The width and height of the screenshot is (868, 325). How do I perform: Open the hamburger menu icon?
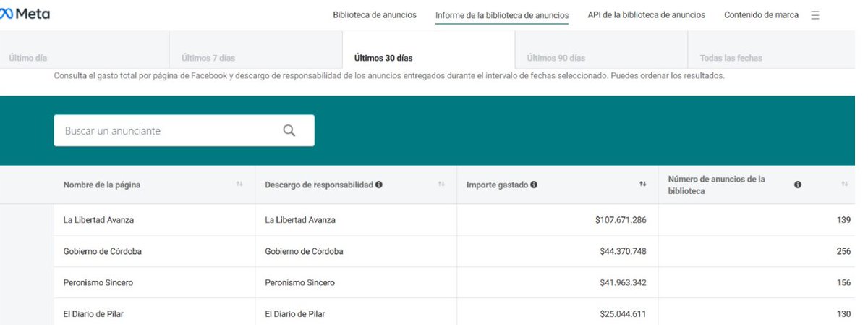click(815, 15)
